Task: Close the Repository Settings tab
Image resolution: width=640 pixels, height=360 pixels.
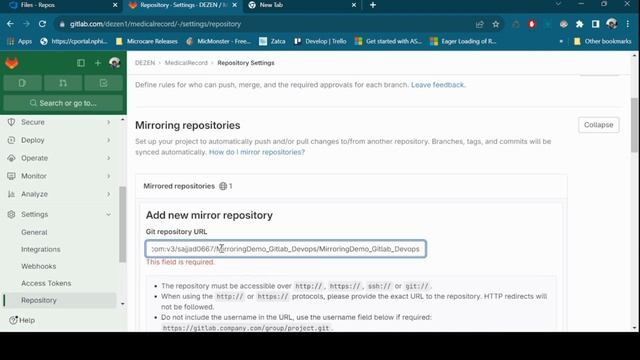Action: pyautogui.click(x=234, y=5)
